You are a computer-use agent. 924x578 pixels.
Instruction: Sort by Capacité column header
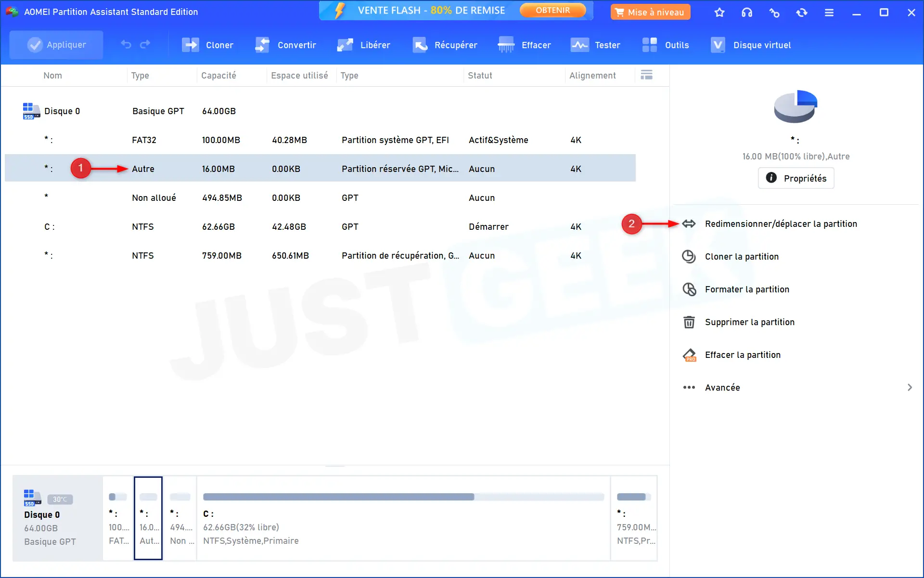[x=218, y=76]
